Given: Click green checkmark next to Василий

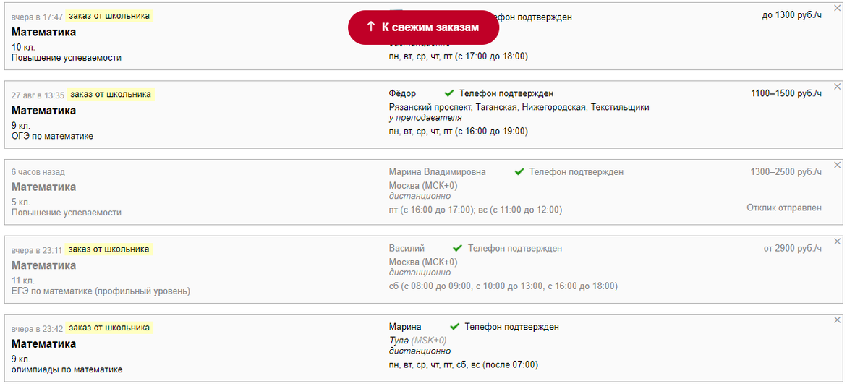Looking at the screenshot, I should click(458, 248).
